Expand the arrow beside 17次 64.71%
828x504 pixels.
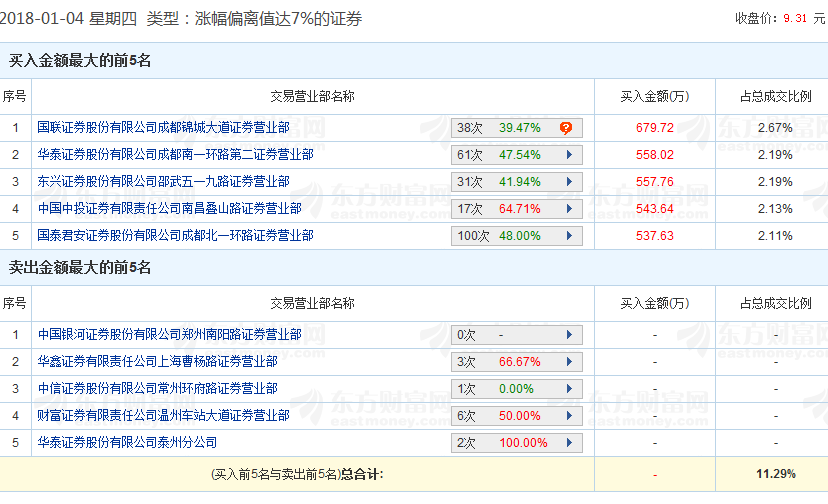click(x=569, y=209)
